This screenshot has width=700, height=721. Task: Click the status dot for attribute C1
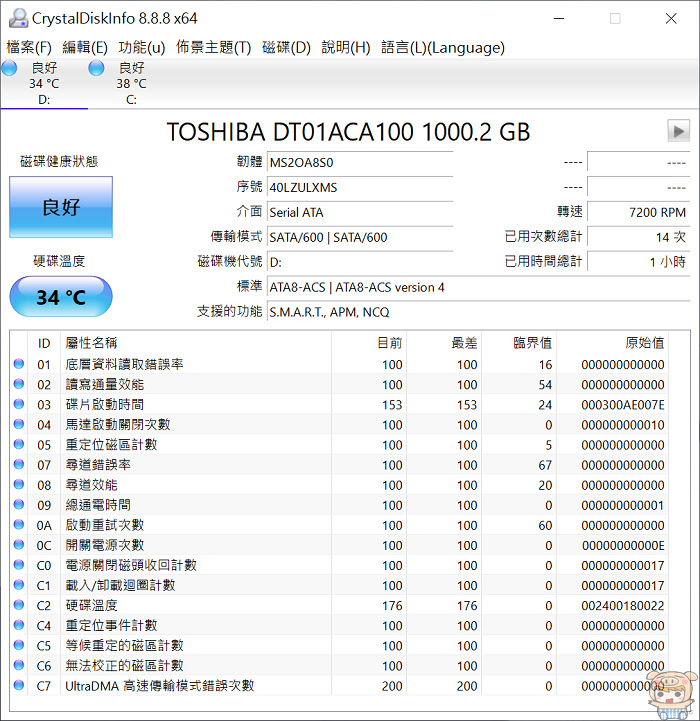click(19, 585)
